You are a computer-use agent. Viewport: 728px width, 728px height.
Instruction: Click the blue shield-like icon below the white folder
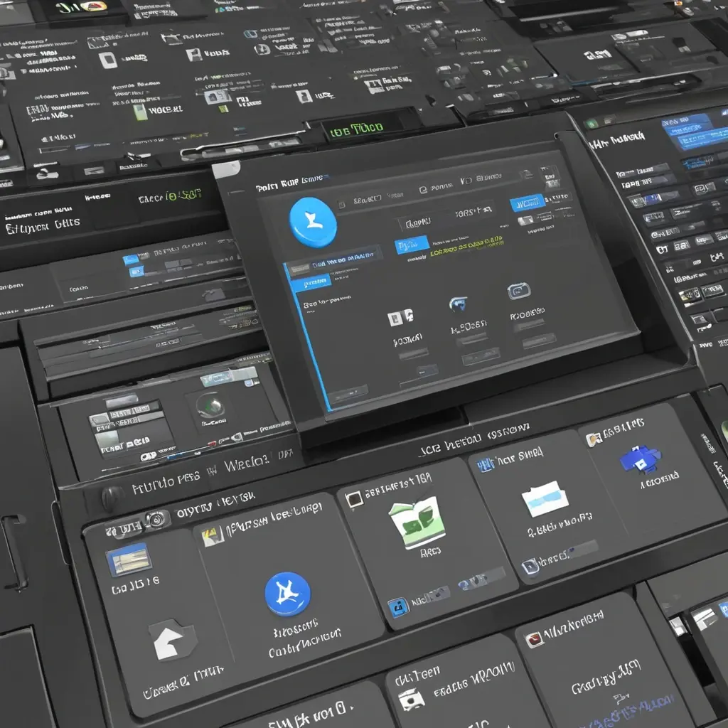530,567
